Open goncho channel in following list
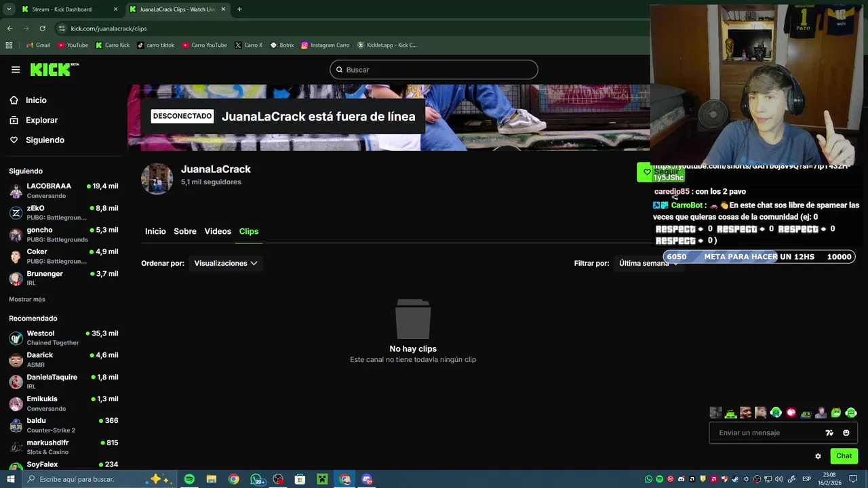 pos(64,235)
